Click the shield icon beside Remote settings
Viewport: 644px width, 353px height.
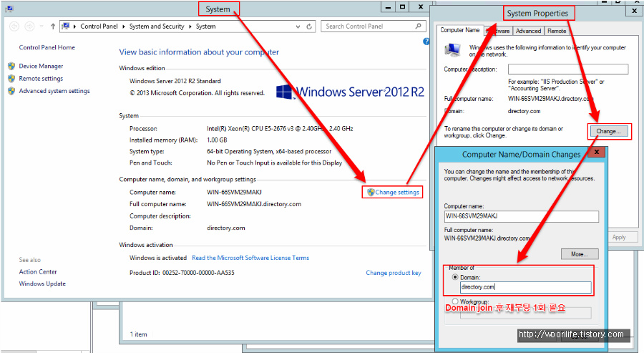(11, 79)
